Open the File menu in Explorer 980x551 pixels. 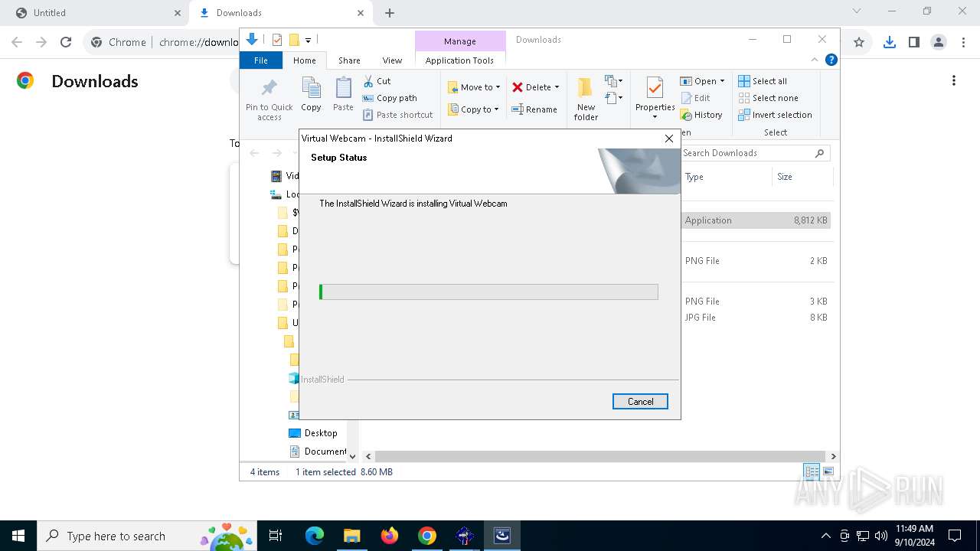pyautogui.click(x=261, y=60)
